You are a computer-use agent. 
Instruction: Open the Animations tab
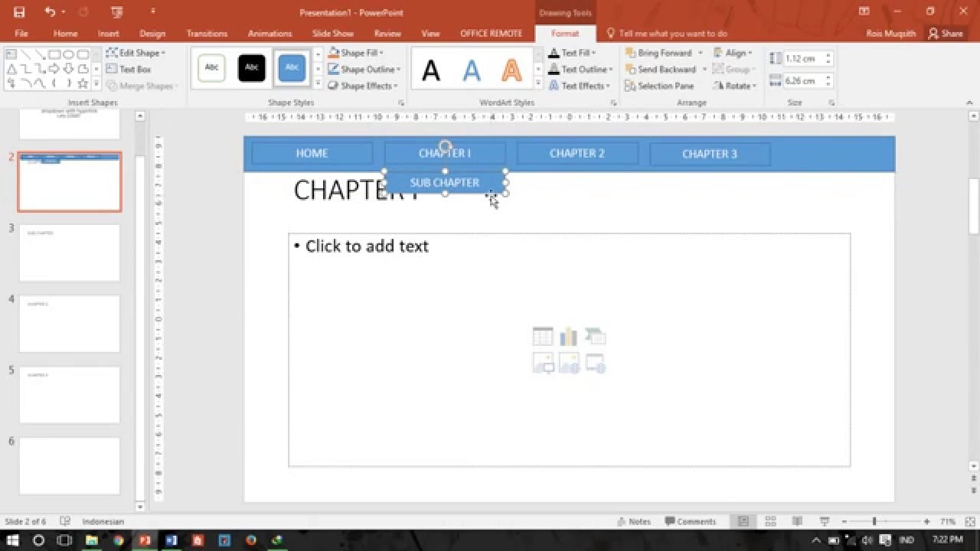click(269, 34)
